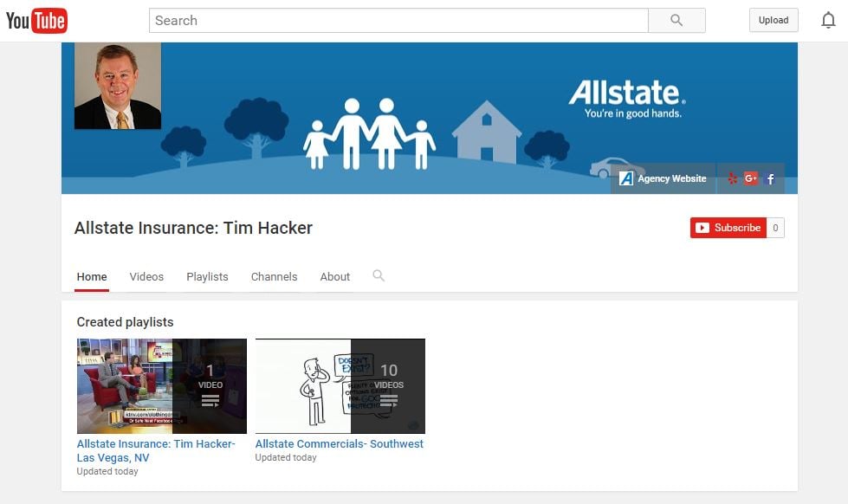Click the Tim Hacker profile photo
Viewport: 848px width, 504px height.
pyautogui.click(x=117, y=86)
